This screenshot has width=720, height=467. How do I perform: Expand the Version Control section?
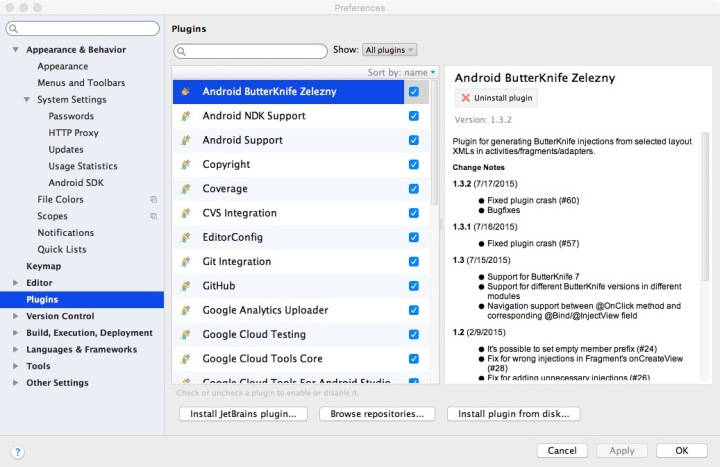coord(16,316)
